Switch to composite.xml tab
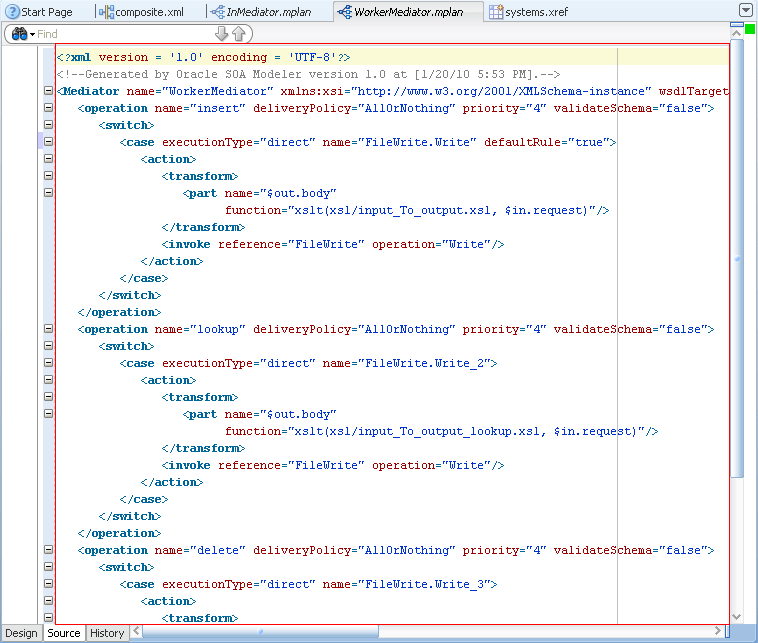This screenshot has height=643, width=758. [142, 12]
